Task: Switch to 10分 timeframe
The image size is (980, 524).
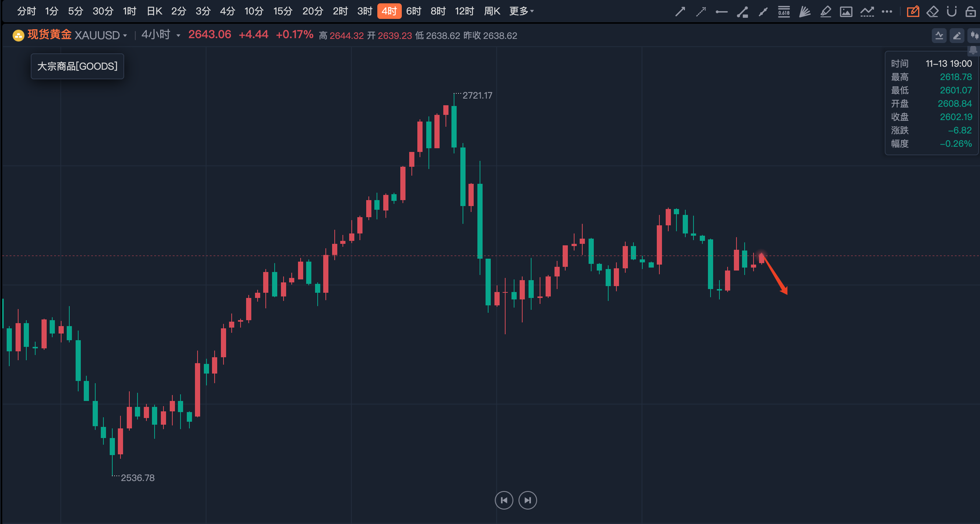Action: pos(254,11)
